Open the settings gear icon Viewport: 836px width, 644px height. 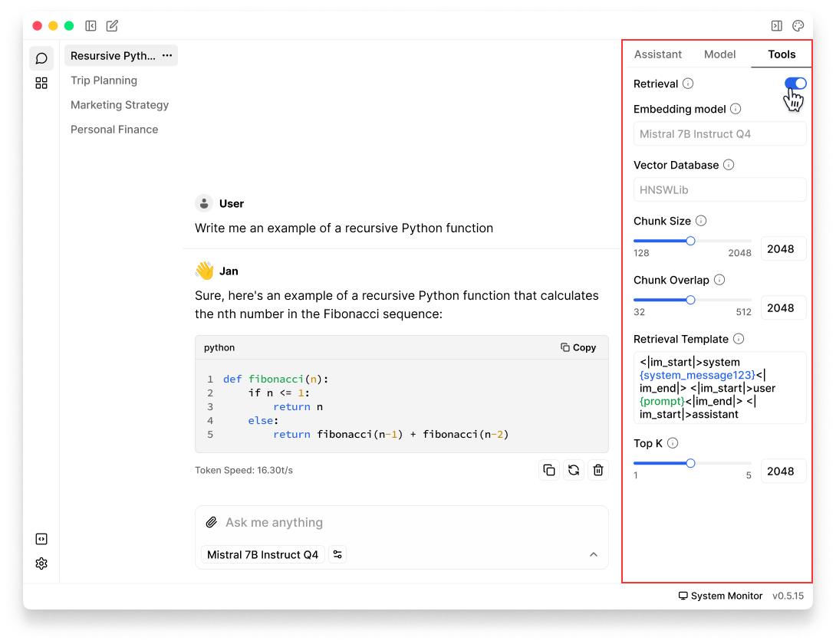click(x=41, y=563)
